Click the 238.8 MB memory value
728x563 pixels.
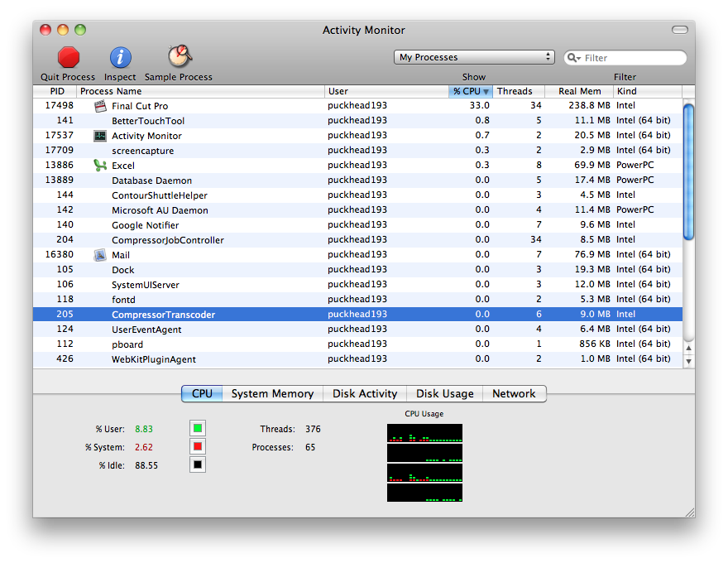(x=589, y=105)
